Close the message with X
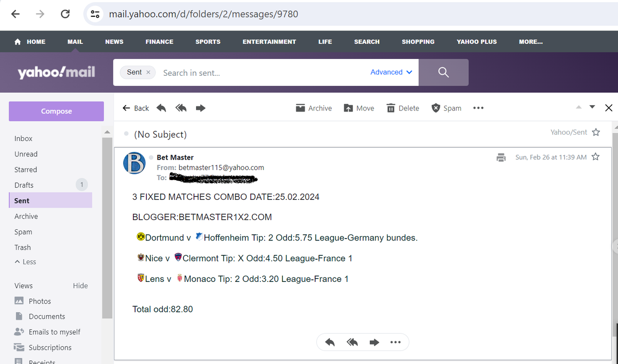Screen dimensions: 618x364 tap(609, 108)
